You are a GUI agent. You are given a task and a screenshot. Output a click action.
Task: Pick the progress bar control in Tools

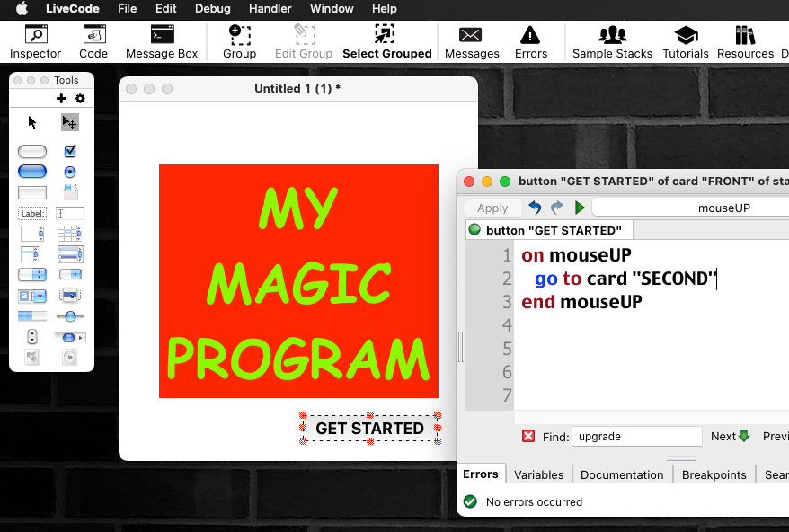(32, 316)
